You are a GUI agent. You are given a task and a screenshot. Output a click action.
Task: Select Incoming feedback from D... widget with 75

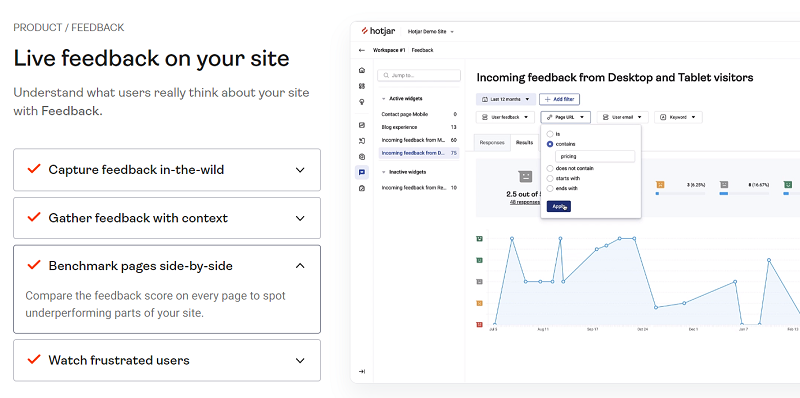[419, 153]
